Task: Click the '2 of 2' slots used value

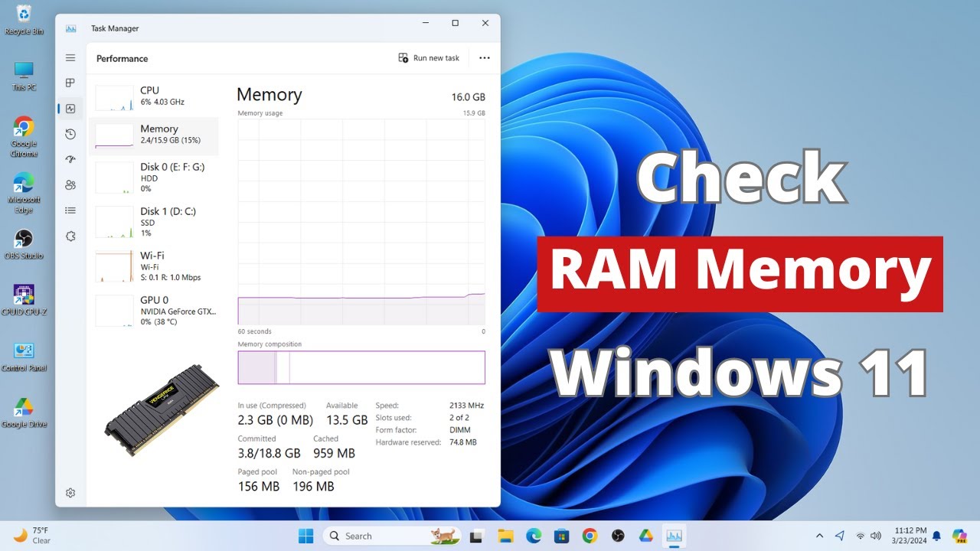Action: pos(459,418)
